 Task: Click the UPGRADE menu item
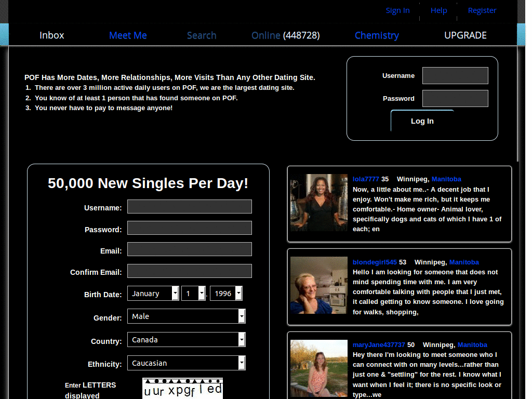click(x=465, y=35)
